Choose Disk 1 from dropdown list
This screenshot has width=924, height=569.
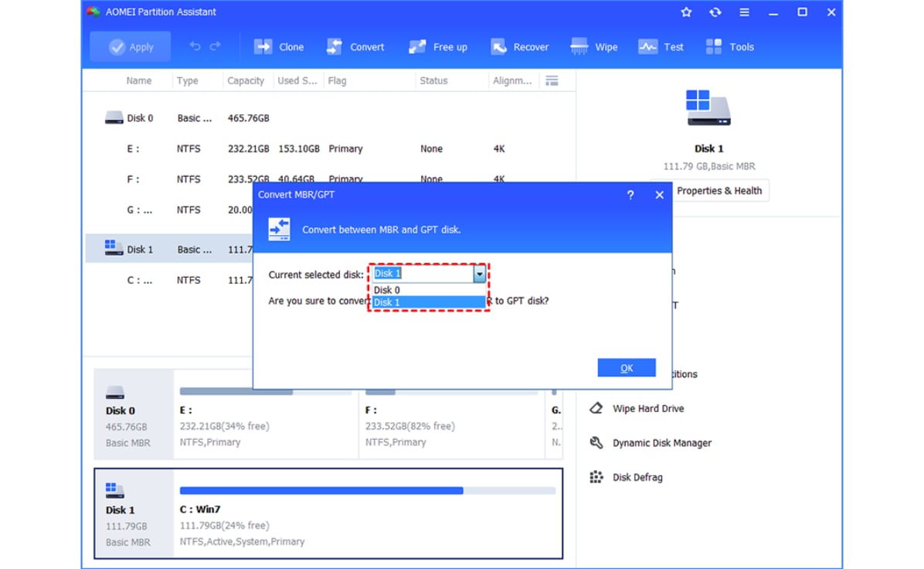[x=429, y=302]
